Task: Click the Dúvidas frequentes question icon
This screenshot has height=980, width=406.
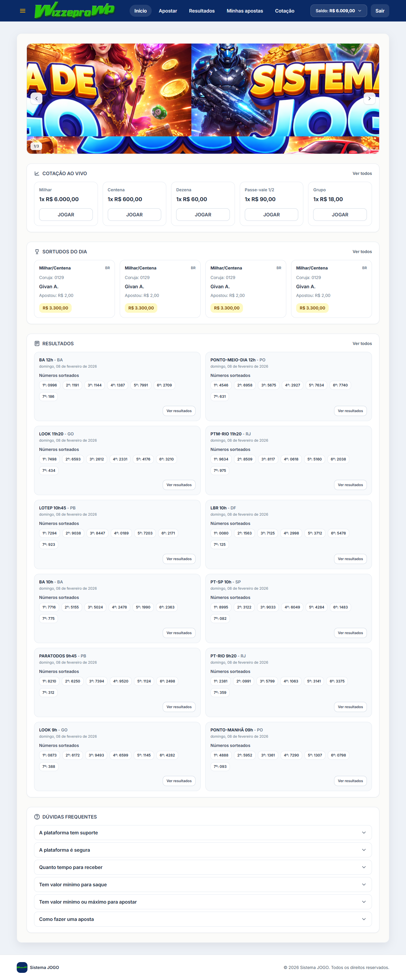Action: [x=37, y=817]
